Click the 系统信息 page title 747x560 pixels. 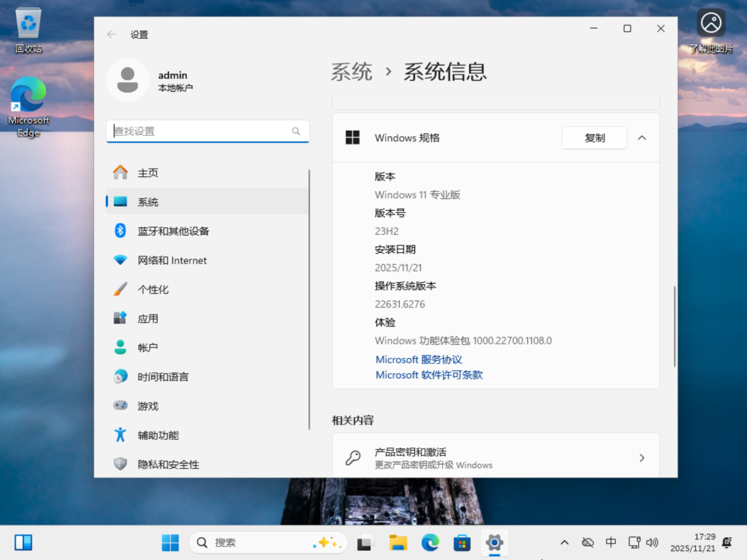click(445, 72)
